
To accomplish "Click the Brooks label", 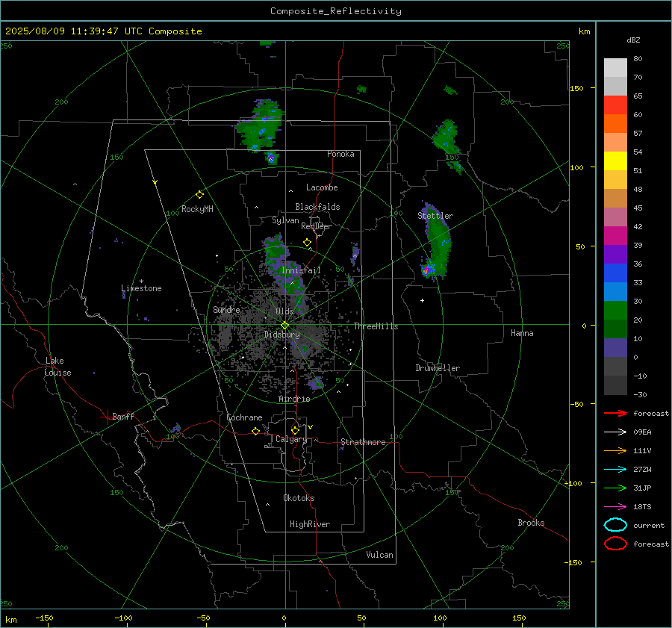I will coord(531,523).
